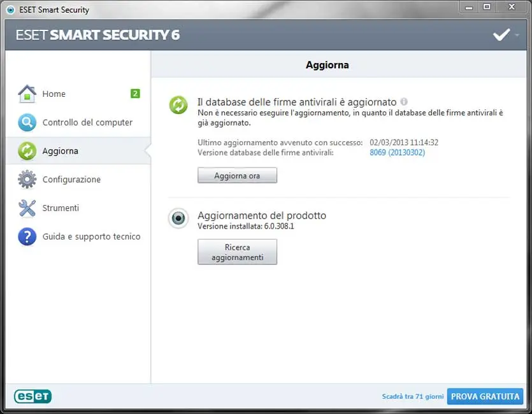The height and width of the screenshot is (414, 532).
Task: Click the blue question mark help icon
Action: [x=27, y=236]
